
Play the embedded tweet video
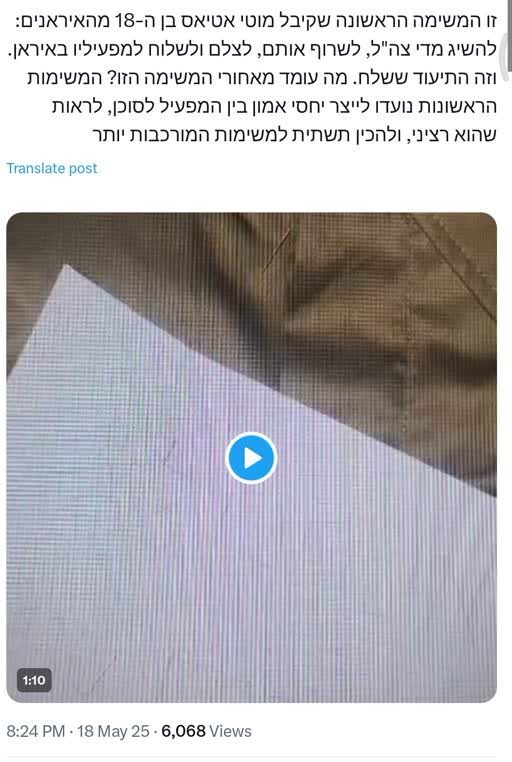[251, 458]
